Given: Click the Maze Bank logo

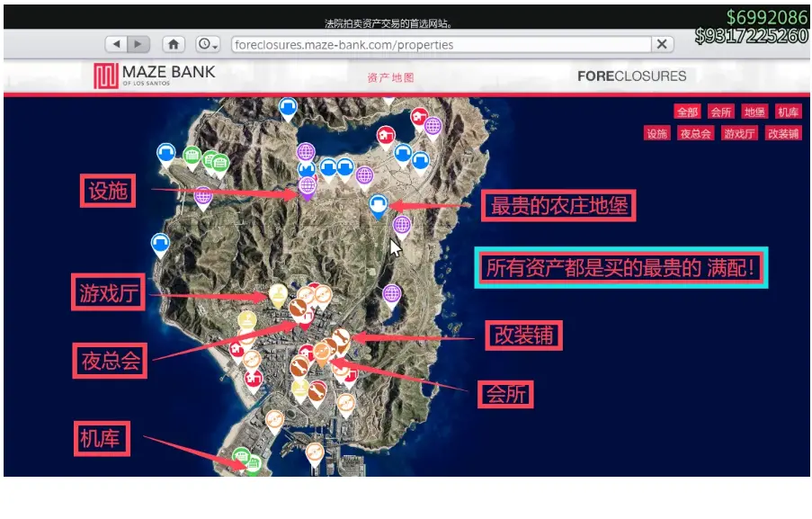Looking at the screenshot, I should coord(154,76).
